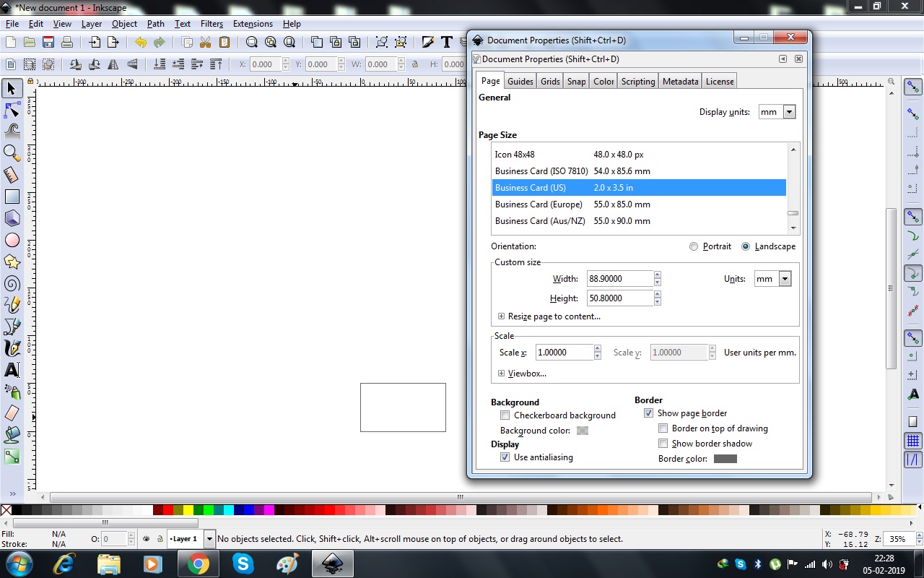The image size is (924, 578).
Task: Disable Use antialiasing checkbox
Action: pyautogui.click(x=505, y=457)
